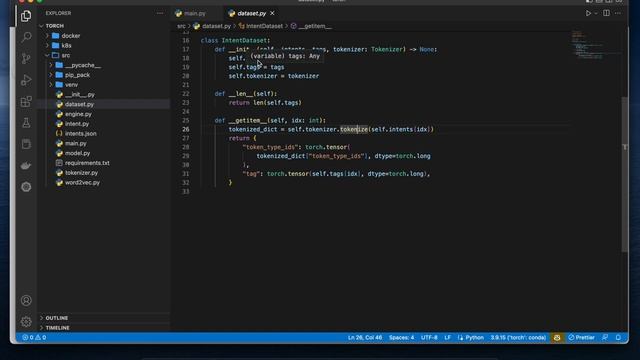
Task: Change indentation via Spaces: 4
Action: [401, 338]
